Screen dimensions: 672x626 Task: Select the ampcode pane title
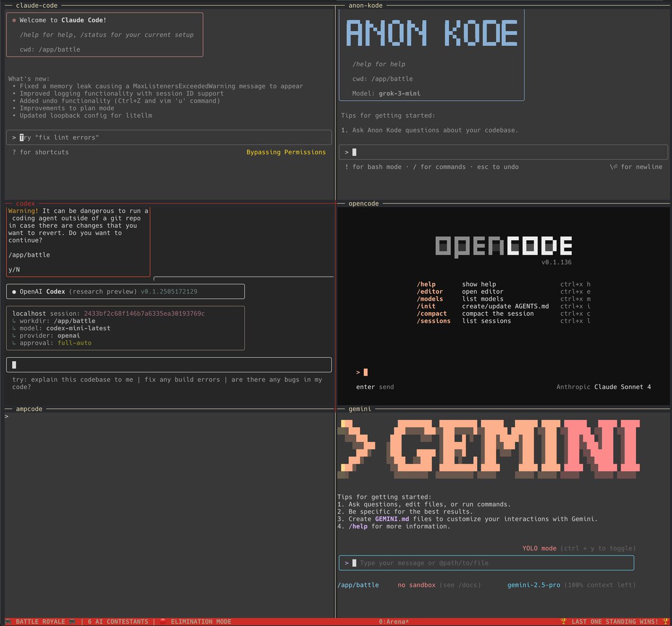pos(29,409)
